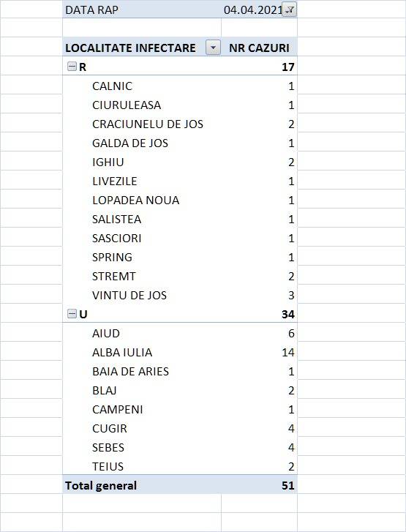Select the 04.04.2021 date cell
This screenshot has height=532, width=406.
pos(252,10)
